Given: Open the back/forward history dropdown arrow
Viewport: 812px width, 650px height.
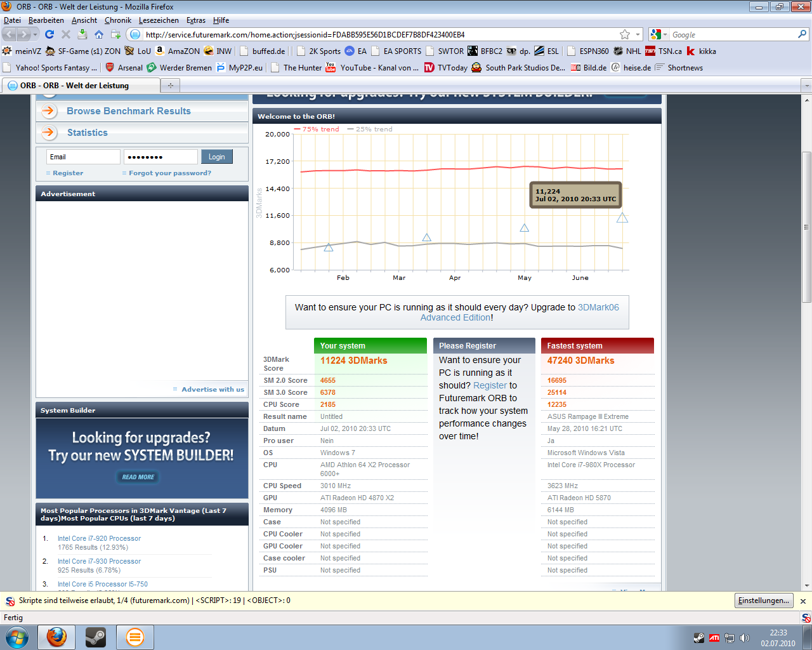Looking at the screenshot, I should pos(36,34).
